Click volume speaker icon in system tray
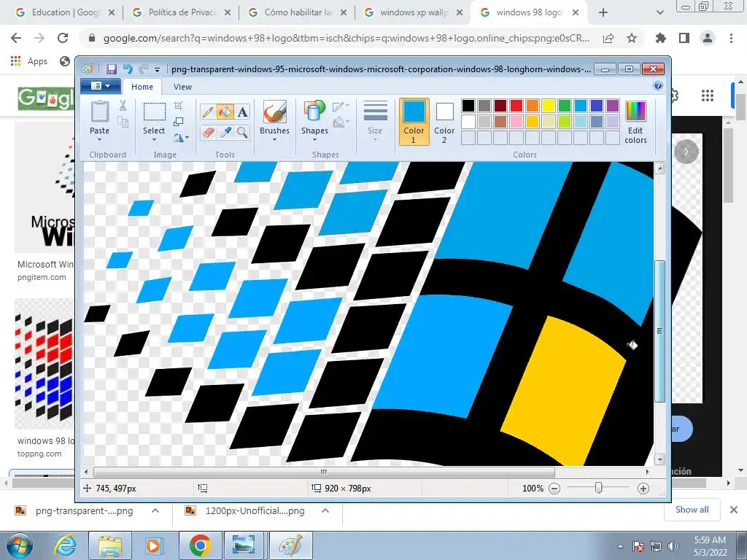Image resolution: width=747 pixels, height=560 pixels. coord(673,546)
